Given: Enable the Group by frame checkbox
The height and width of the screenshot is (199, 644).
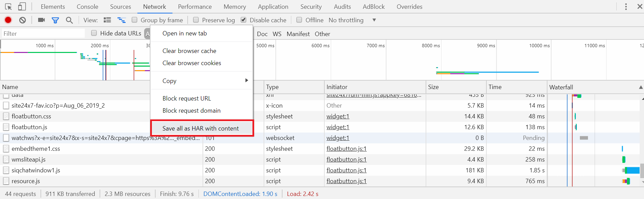Looking at the screenshot, I should 135,20.
